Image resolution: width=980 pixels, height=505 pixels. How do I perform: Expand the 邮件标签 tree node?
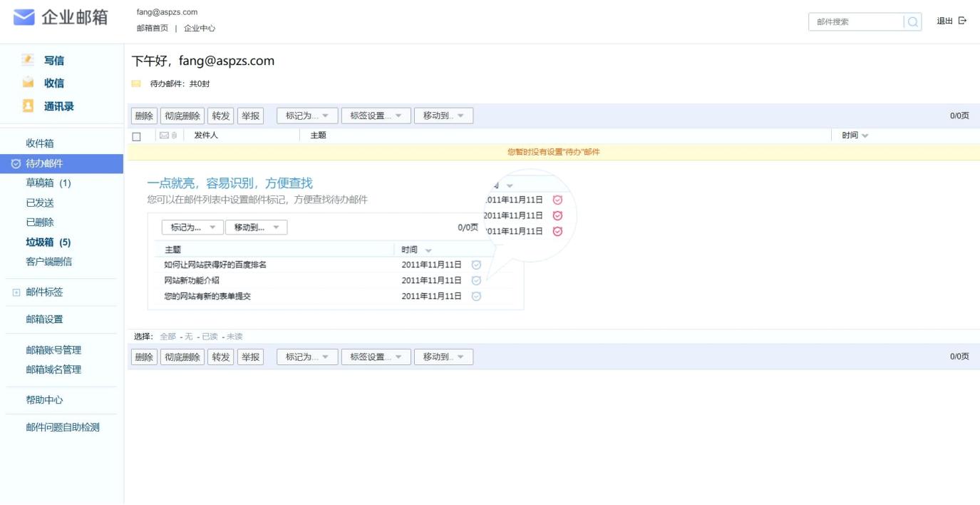click(16, 292)
